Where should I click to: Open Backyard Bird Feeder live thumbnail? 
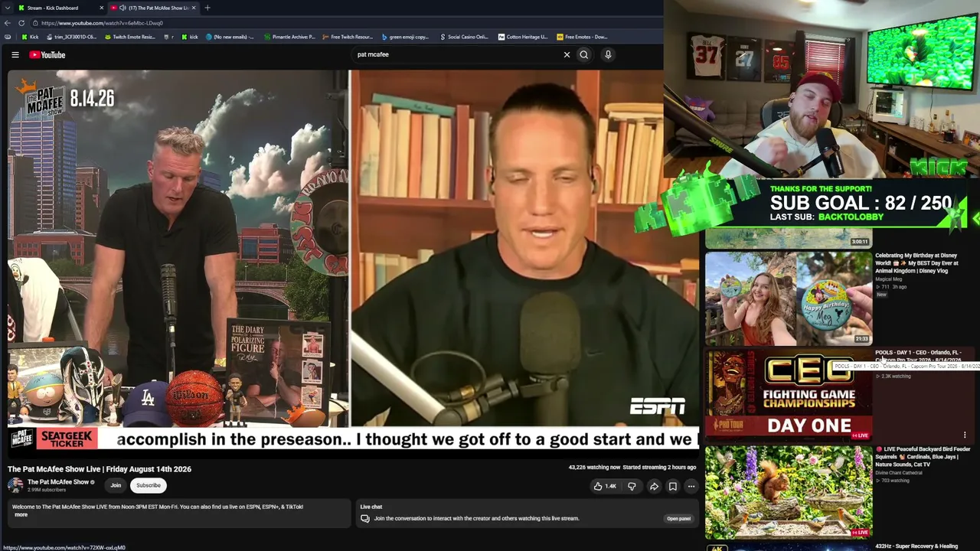789,492
